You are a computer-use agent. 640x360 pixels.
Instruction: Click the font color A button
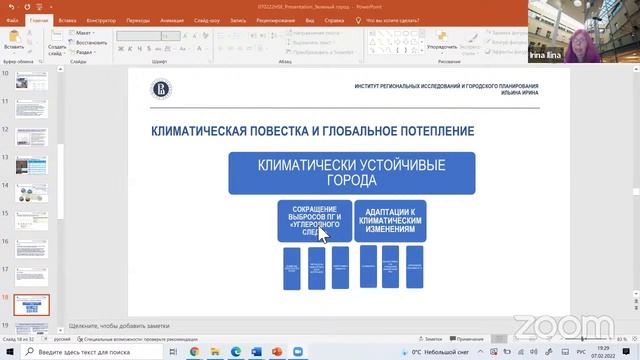[199, 49]
